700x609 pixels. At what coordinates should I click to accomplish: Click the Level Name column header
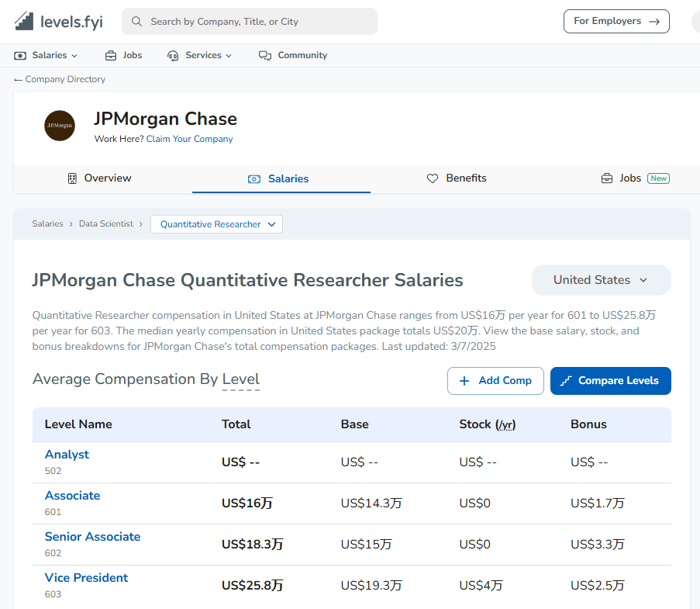tap(78, 424)
